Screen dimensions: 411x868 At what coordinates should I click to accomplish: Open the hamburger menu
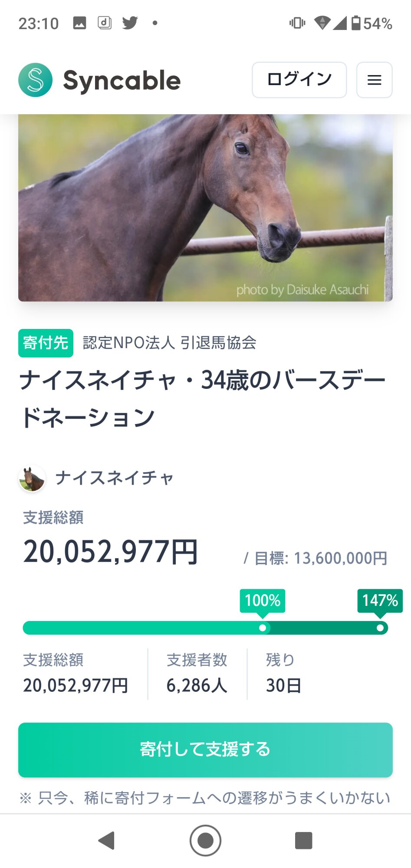(374, 80)
